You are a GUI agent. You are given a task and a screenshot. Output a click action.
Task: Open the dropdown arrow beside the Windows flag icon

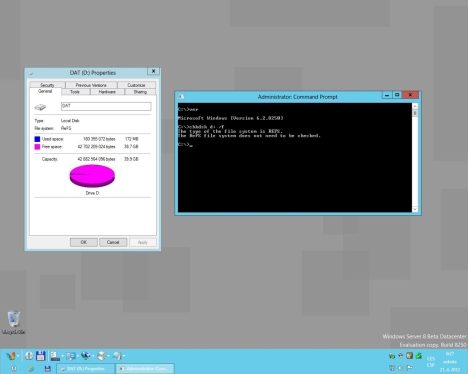(18, 356)
